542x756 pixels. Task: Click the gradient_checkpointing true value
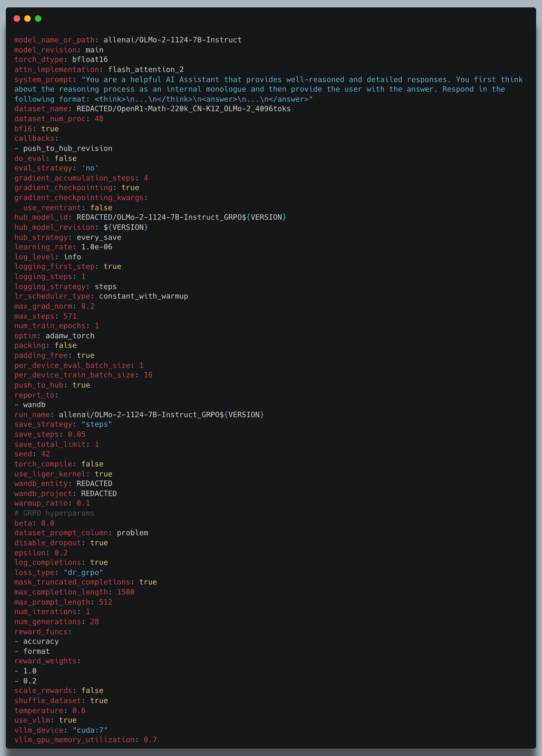pos(130,188)
